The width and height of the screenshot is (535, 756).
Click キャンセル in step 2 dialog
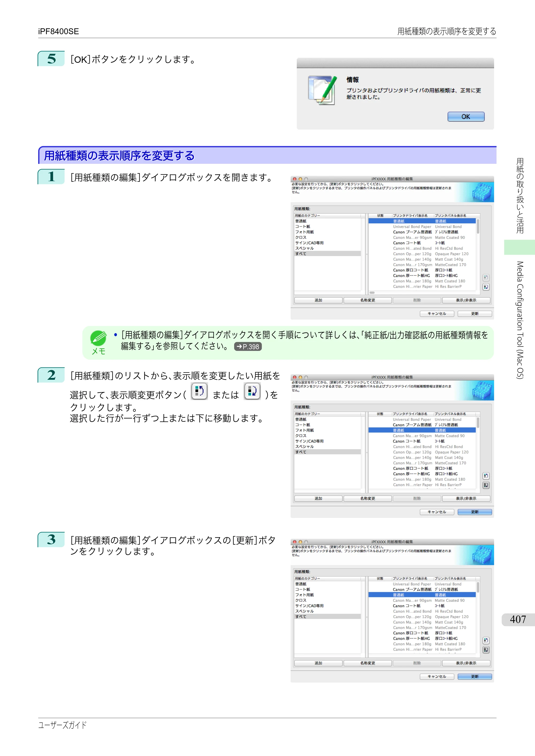tap(437, 512)
